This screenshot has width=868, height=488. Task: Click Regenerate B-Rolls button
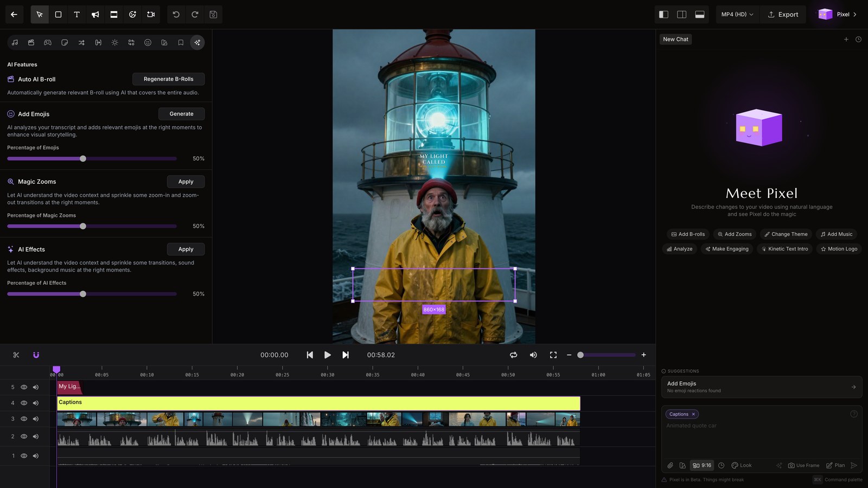point(168,79)
